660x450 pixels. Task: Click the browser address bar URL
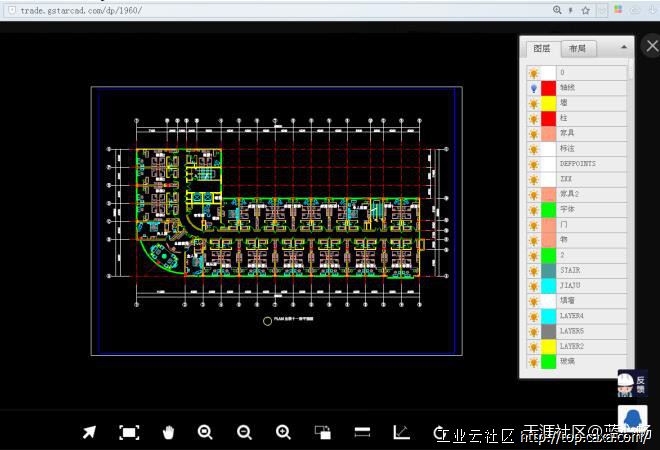click(x=80, y=10)
